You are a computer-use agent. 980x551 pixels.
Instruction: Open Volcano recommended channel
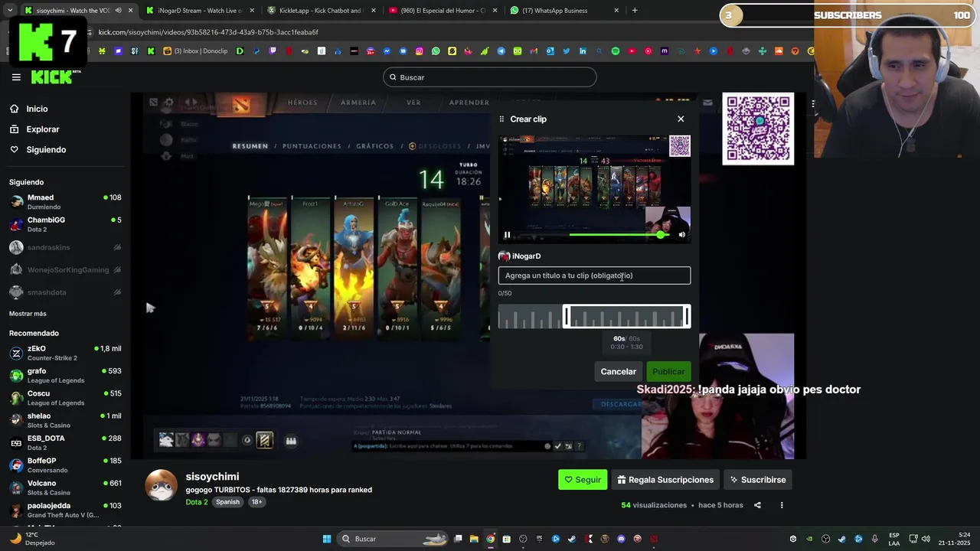tap(65, 487)
